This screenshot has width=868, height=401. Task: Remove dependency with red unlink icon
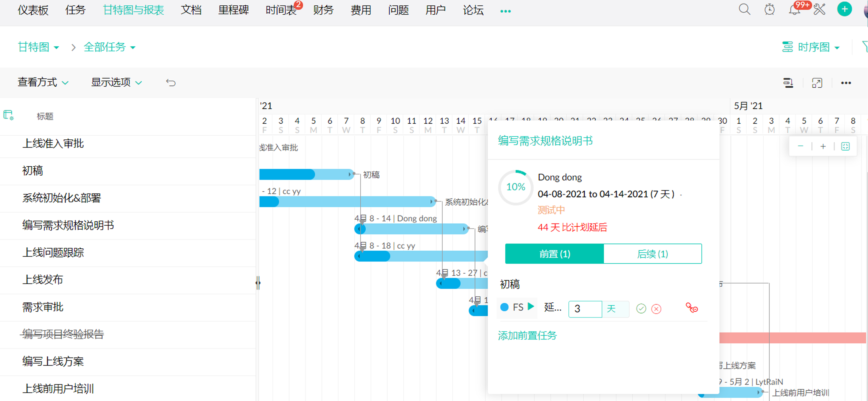691,308
